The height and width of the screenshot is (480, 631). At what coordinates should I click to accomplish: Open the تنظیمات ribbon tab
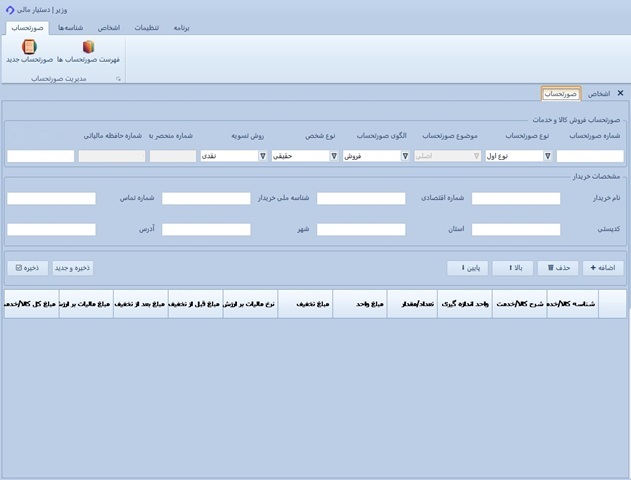click(146, 28)
